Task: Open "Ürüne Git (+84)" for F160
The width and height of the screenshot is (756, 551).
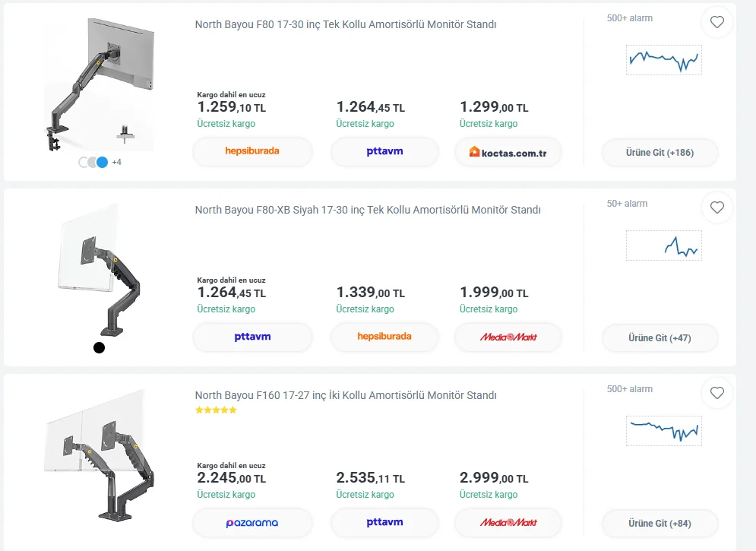Action: (x=660, y=523)
